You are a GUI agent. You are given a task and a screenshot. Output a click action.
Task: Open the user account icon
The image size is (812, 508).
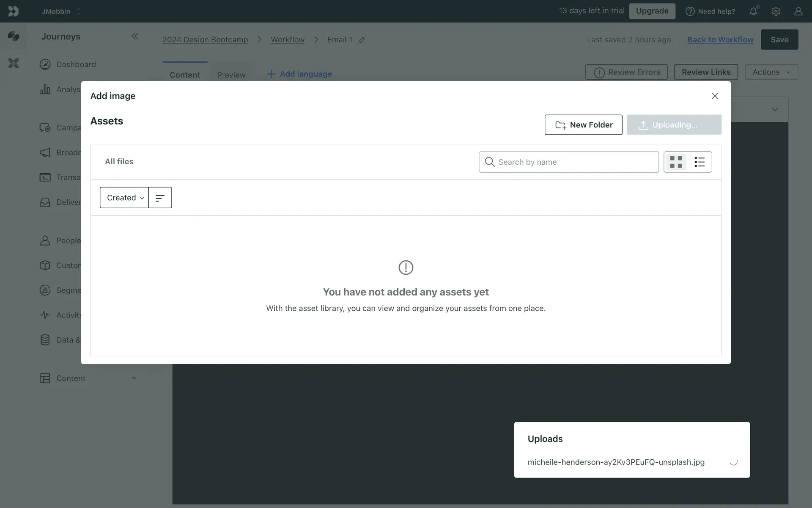point(798,11)
